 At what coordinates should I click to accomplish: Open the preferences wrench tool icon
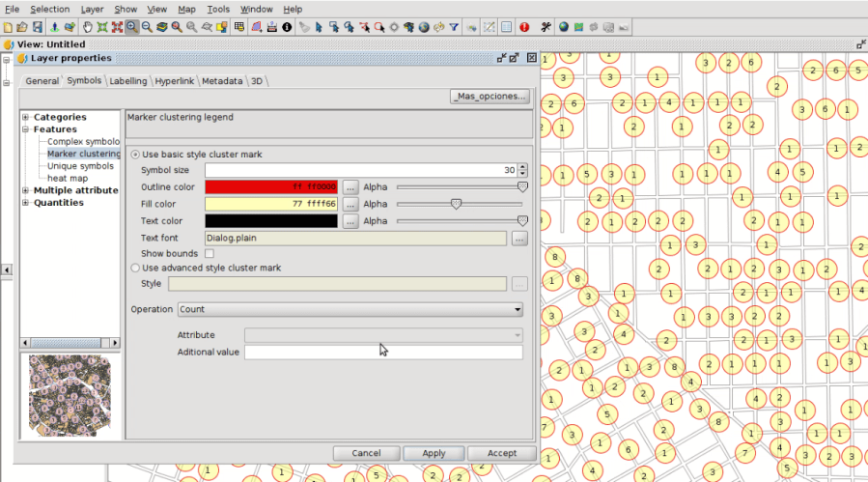click(x=546, y=27)
